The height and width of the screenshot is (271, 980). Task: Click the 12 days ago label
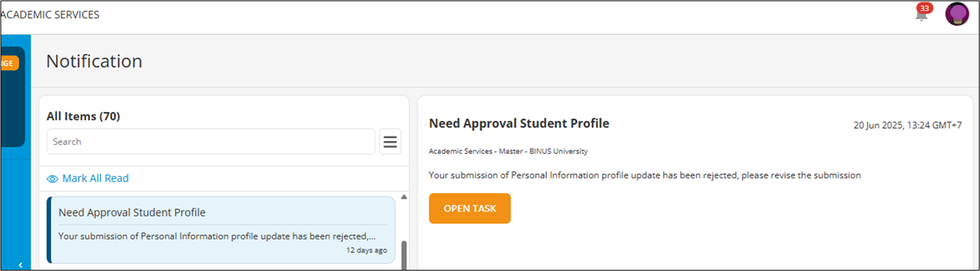[367, 250]
